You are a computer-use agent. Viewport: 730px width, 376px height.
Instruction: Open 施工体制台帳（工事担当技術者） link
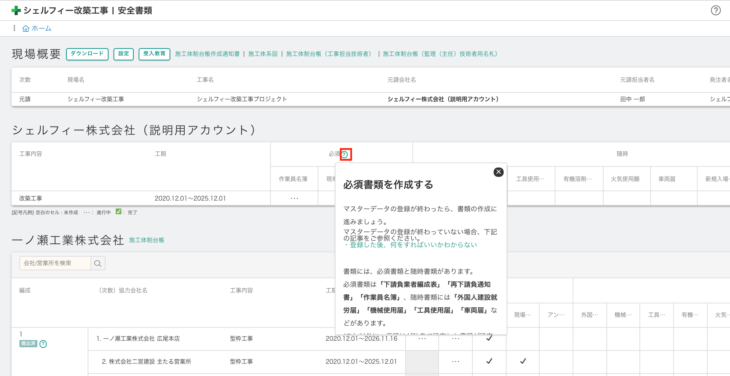330,54
